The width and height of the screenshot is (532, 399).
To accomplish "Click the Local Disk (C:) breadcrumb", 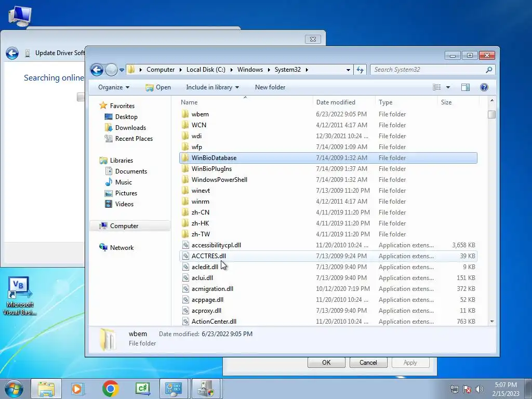I will pos(206,70).
